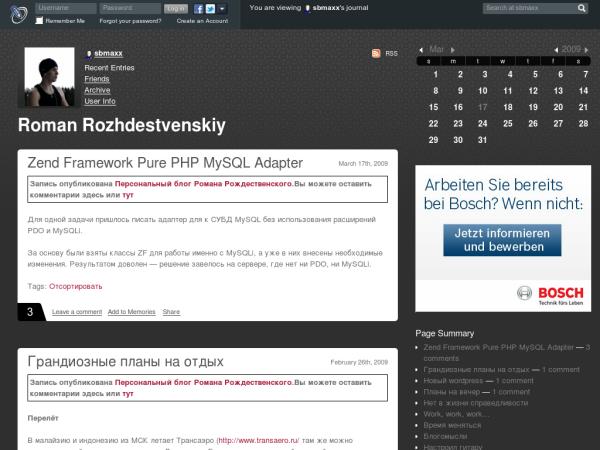Select calendar day 17
Image resolution: width=600 pixels, height=450 pixels.
(483, 107)
